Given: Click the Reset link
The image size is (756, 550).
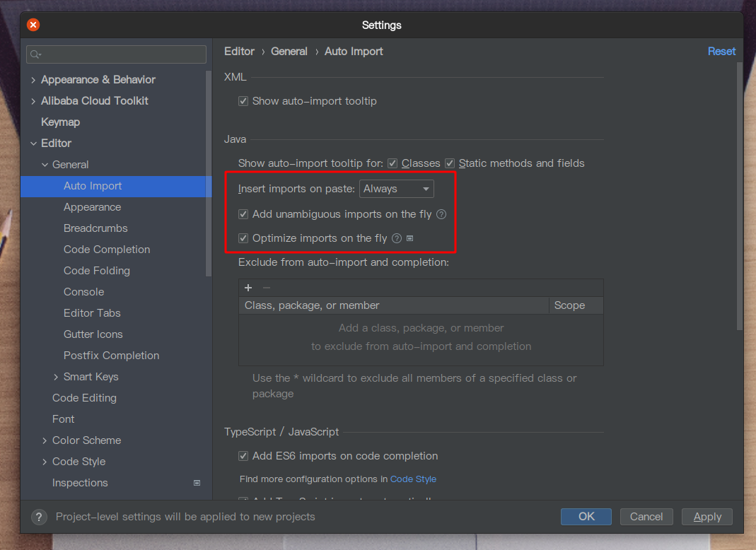Looking at the screenshot, I should pos(721,52).
